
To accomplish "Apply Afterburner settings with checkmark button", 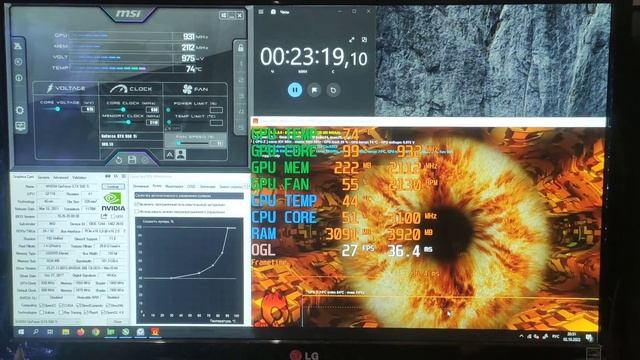I will pyautogui.click(x=145, y=160).
